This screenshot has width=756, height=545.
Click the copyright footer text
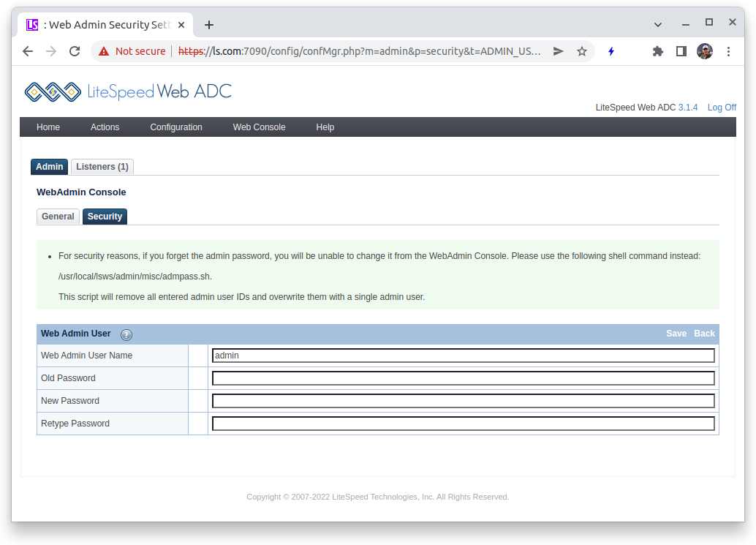(x=377, y=497)
